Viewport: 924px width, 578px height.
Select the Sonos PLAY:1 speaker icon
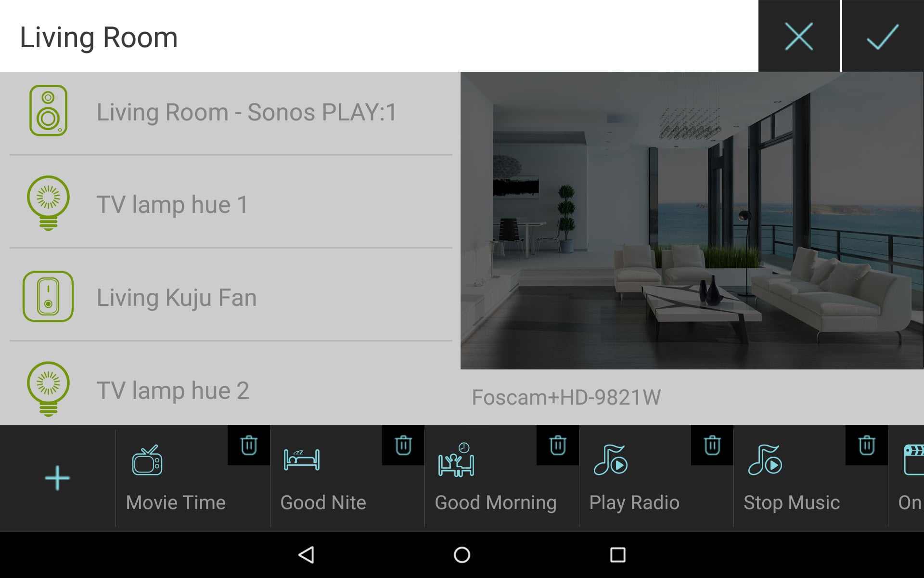pos(49,111)
